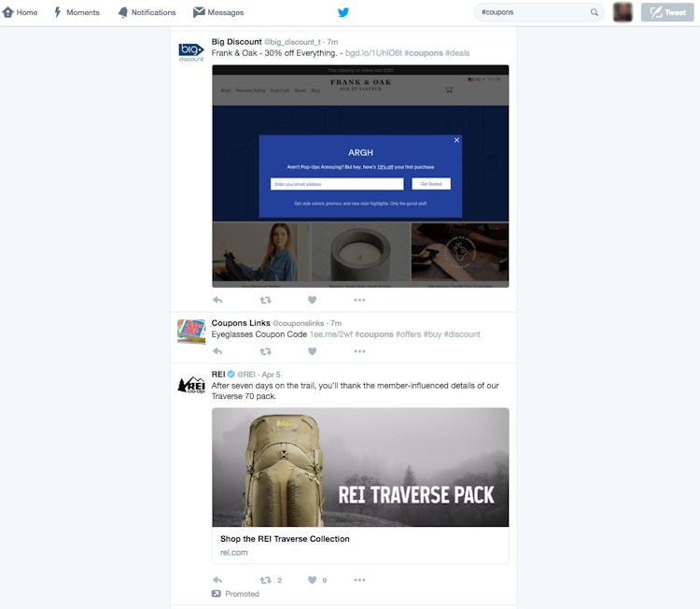Open the profile avatar menu
Image resolution: width=700 pixels, height=609 pixels.
click(x=623, y=12)
